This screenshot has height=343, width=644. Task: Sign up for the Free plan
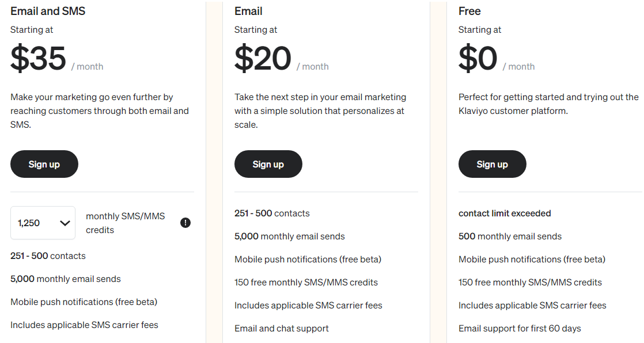tap(492, 164)
